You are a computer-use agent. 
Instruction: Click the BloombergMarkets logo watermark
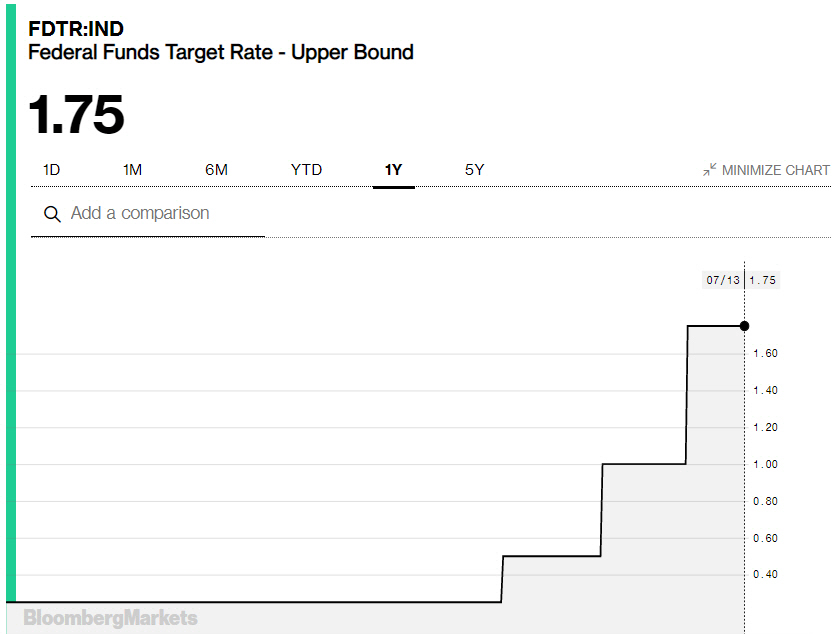[x=110, y=618]
